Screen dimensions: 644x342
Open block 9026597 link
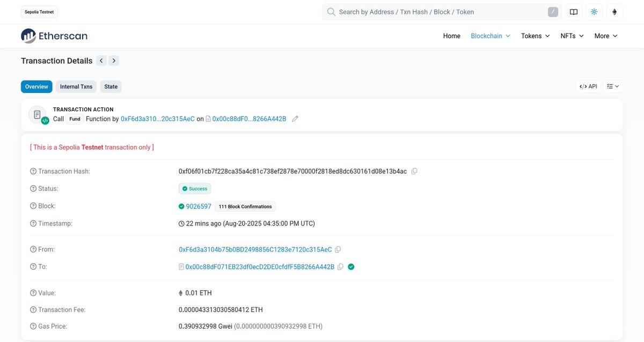(x=199, y=206)
